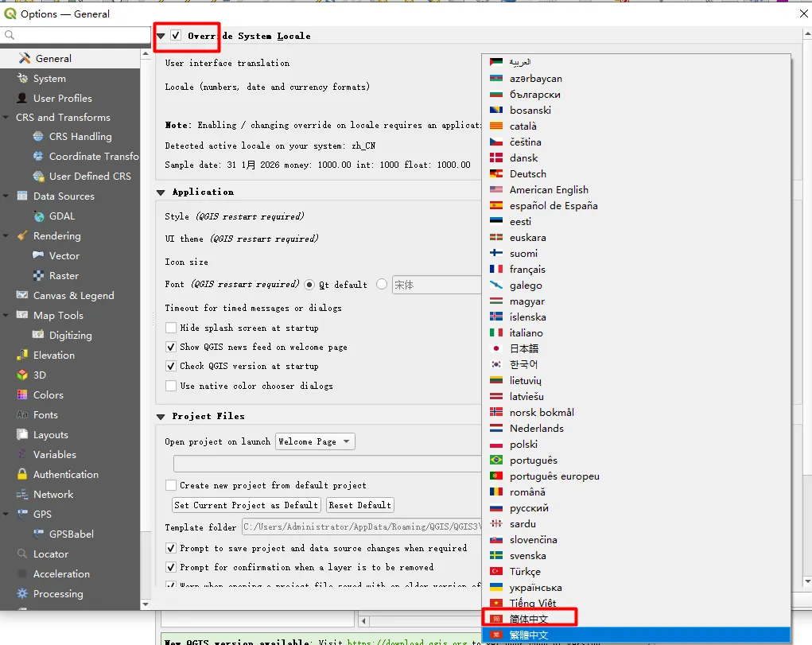Collapse GPS tree node

[6, 514]
